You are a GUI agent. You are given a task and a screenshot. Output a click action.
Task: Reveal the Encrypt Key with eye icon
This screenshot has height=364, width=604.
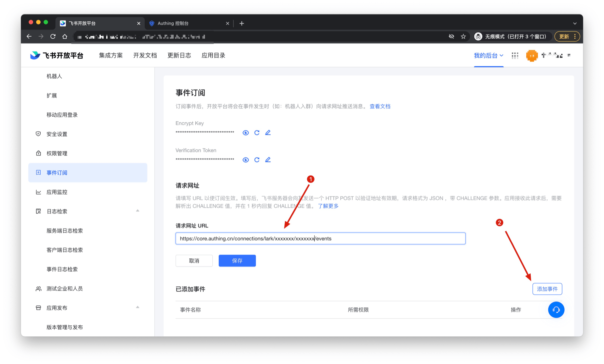coord(246,133)
